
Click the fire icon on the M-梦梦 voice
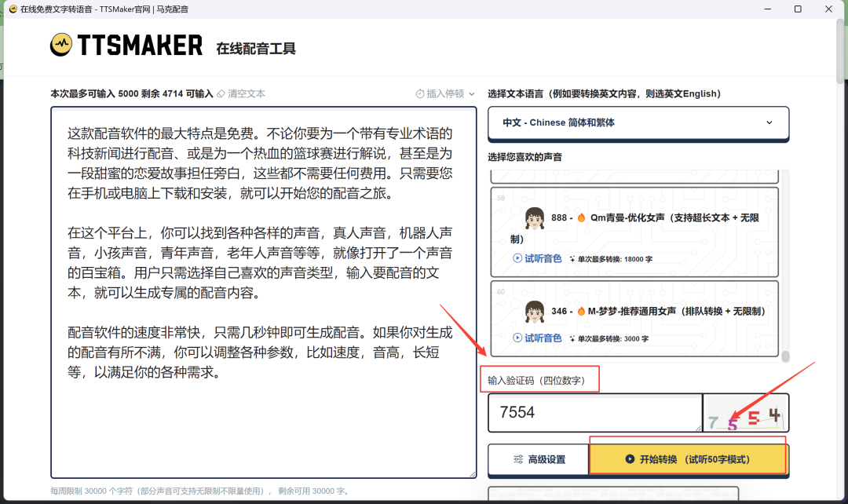click(x=581, y=311)
